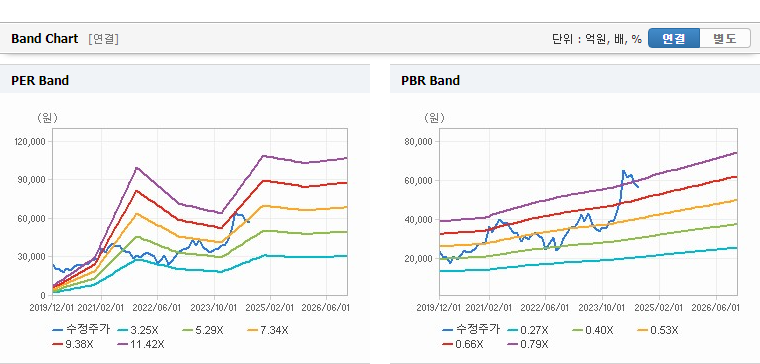
Task: Click 2021/02/01 date label on PER chart
Action: point(101,308)
